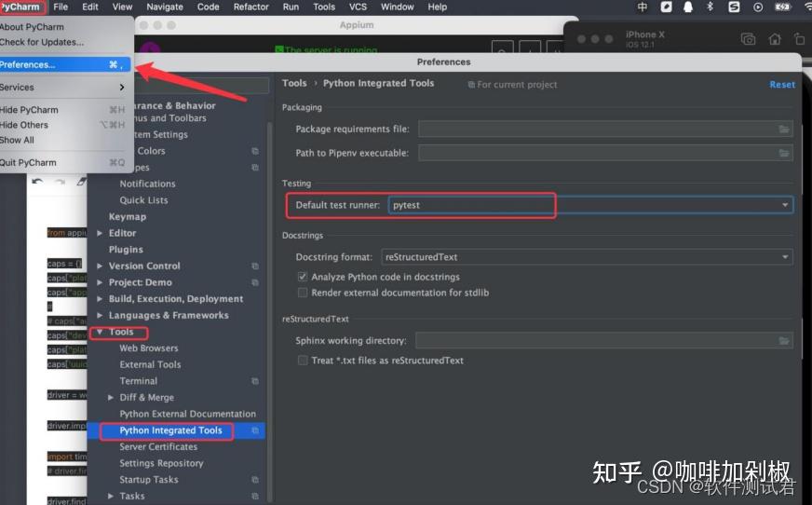Click the Sogou S icon in menu bar
The height and width of the screenshot is (505, 812).
tap(734, 7)
